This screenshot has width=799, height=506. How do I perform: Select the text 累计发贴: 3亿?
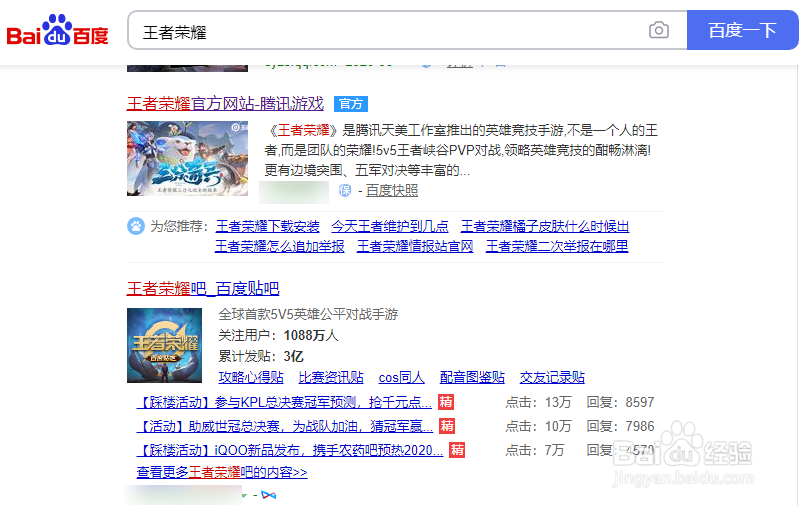(x=261, y=356)
